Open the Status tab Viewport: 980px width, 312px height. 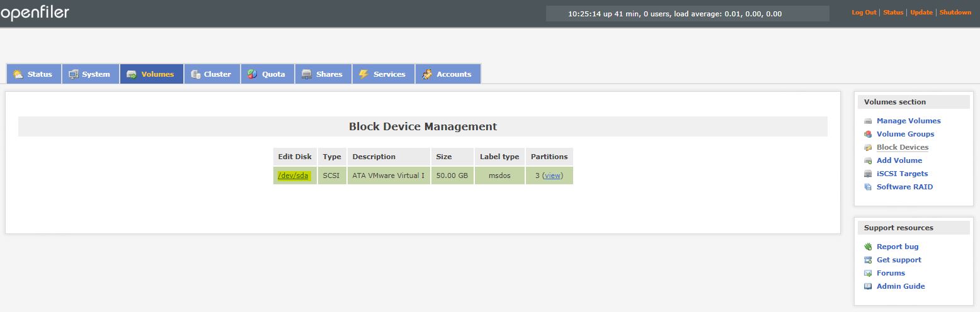pyautogui.click(x=33, y=74)
